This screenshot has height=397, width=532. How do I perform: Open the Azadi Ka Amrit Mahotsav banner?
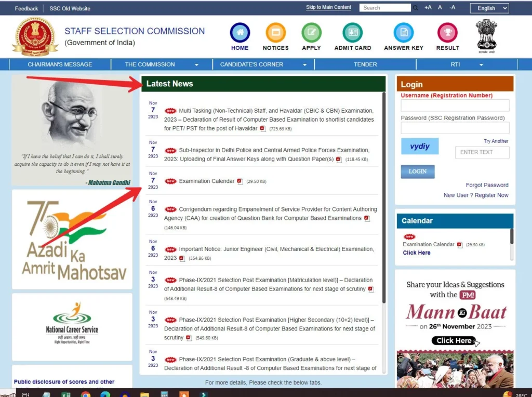click(x=72, y=240)
